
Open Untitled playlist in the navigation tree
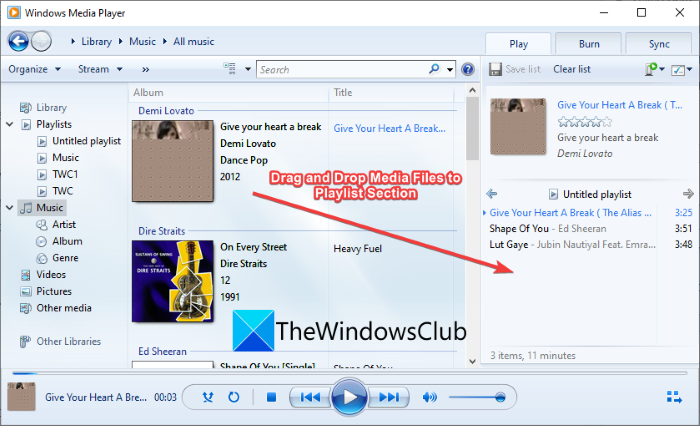86,141
